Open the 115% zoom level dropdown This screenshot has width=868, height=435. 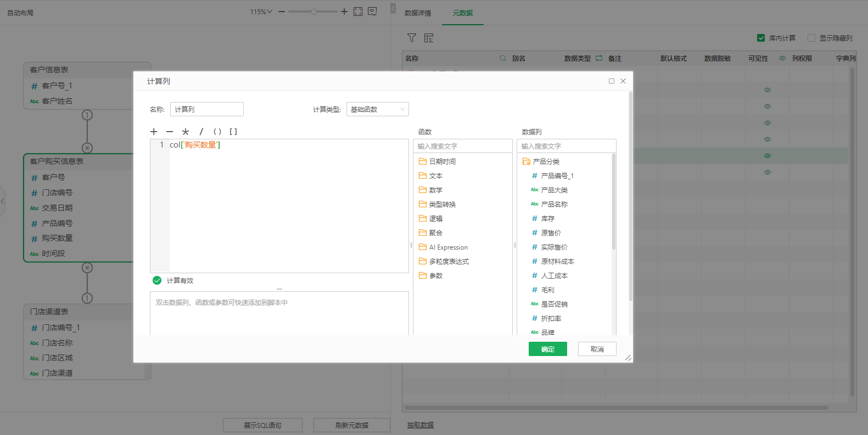[261, 12]
